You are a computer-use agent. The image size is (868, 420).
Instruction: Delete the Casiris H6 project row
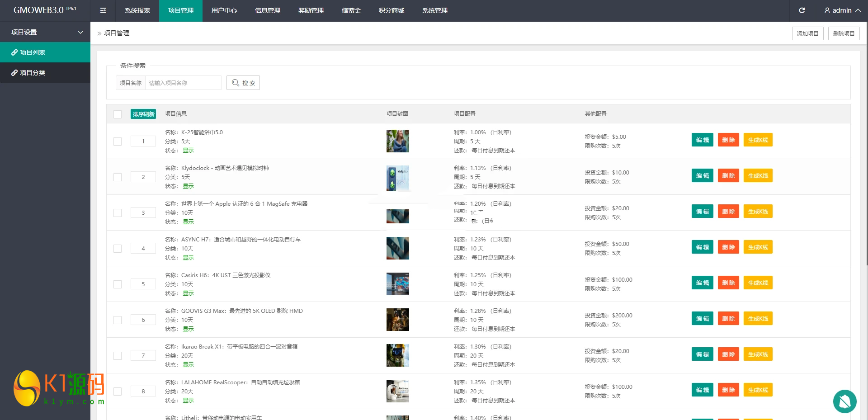click(x=728, y=283)
